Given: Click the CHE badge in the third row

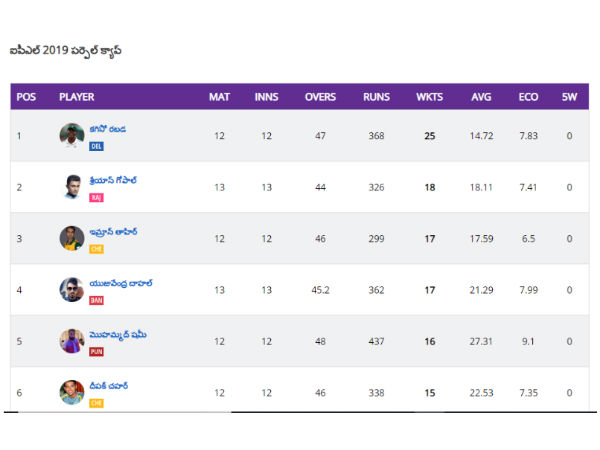Looking at the screenshot, I should [x=97, y=249].
